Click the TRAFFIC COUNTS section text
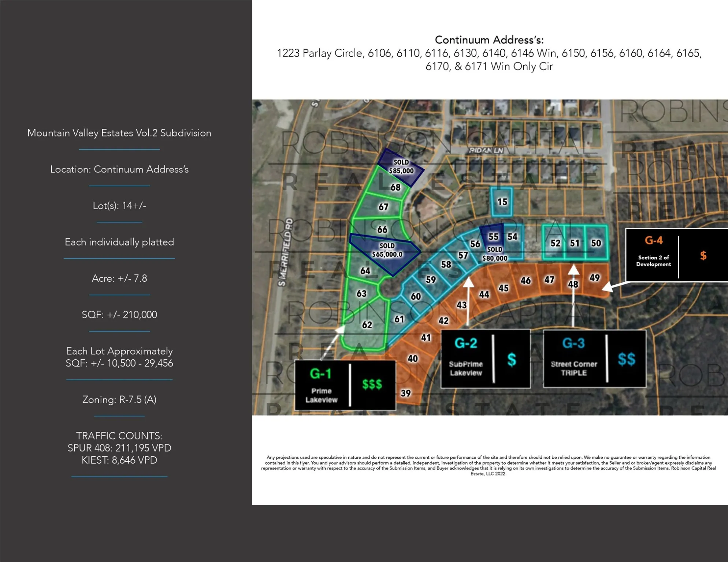 tap(119, 448)
